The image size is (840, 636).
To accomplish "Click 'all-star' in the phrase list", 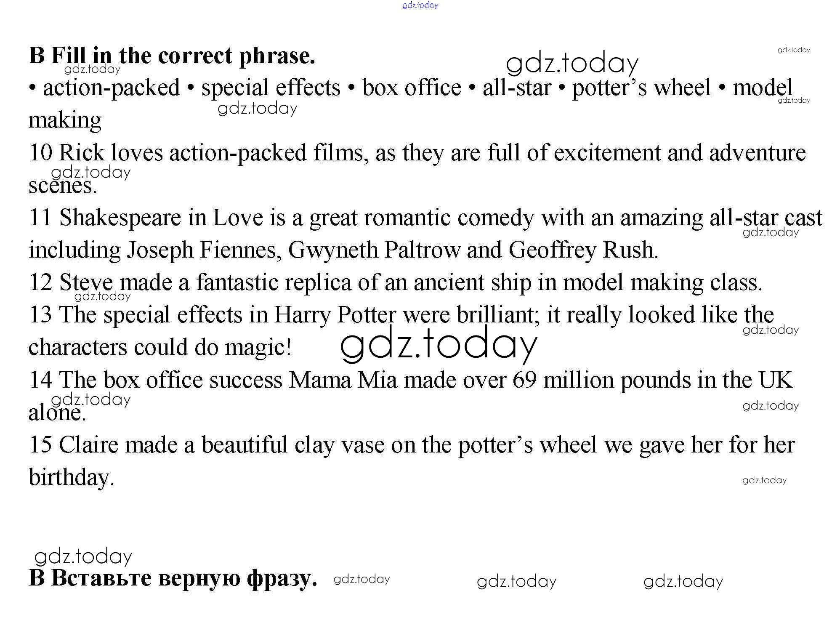I will pyautogui.click(x=516, y=88).
